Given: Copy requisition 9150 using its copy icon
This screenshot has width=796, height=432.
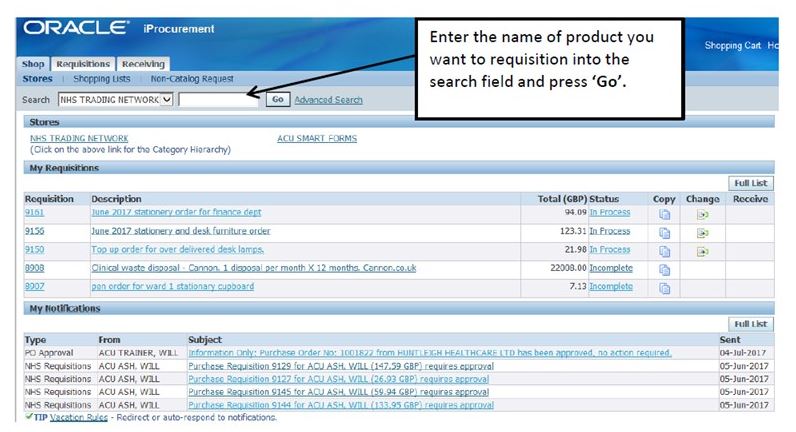Looking at the screenshot, I should [x=664, y=251].
